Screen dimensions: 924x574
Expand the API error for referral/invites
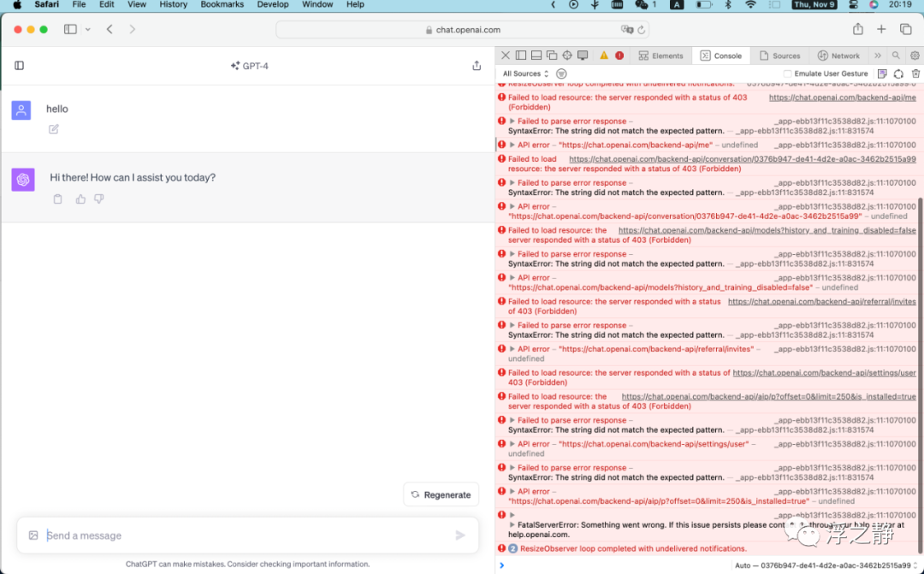(x=512, y=349)
